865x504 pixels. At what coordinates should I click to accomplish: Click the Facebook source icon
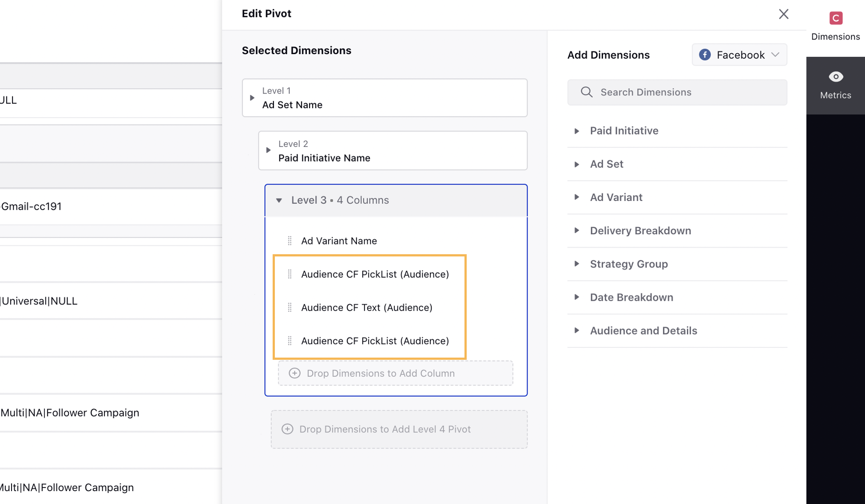(705, 55)
